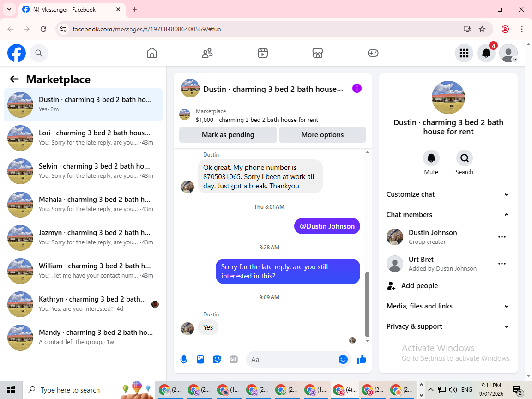Open the Lori conversation

click(x=83, y=138)
